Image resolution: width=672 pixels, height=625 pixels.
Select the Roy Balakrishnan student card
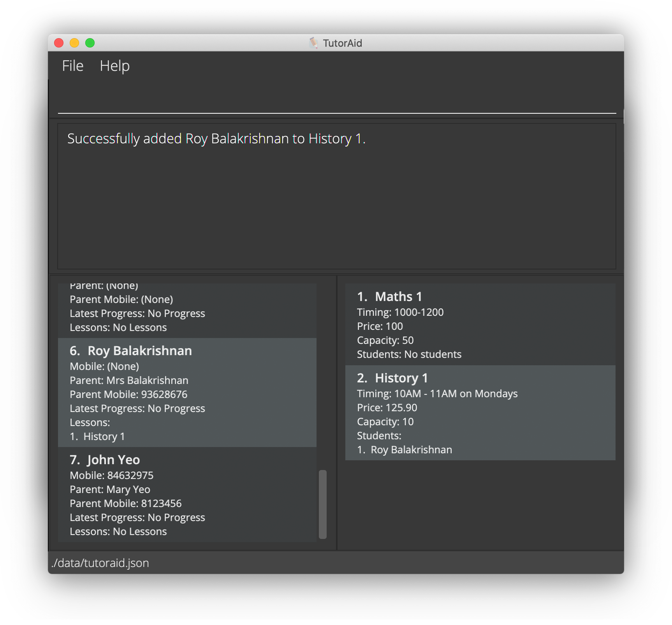point(187,392)
